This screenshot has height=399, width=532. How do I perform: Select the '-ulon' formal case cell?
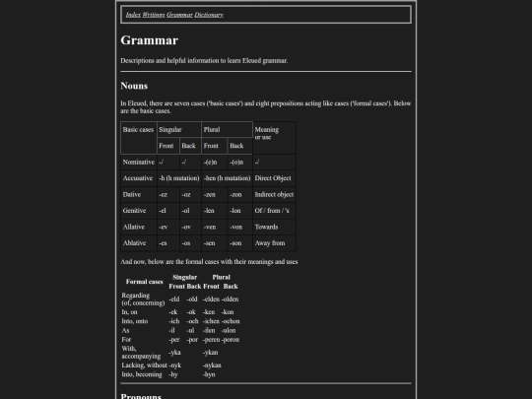pyautogui.click(x=229, y=330)
